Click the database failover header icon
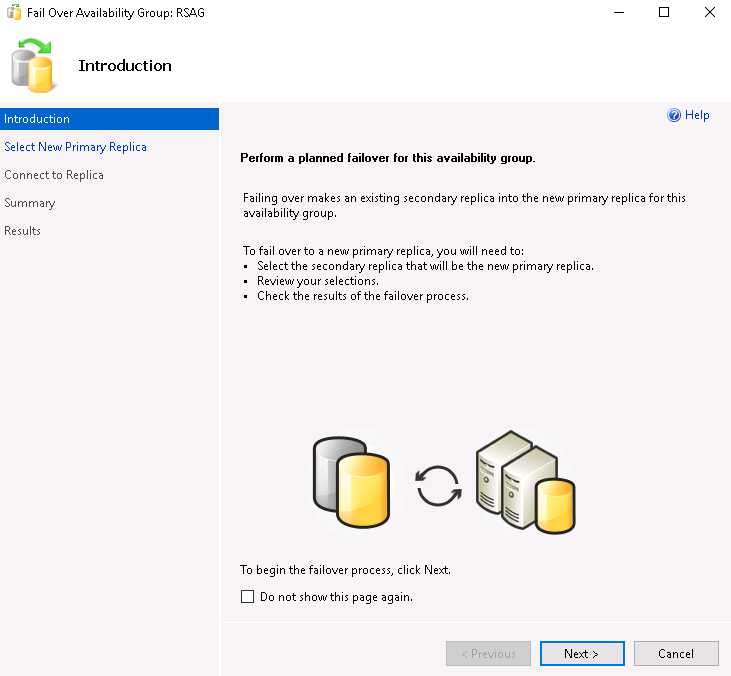731x676 pixels. (32, 65)
